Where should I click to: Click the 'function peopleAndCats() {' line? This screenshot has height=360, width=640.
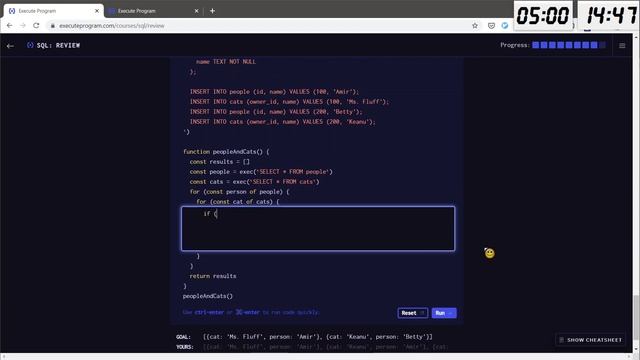click(226, 151)
